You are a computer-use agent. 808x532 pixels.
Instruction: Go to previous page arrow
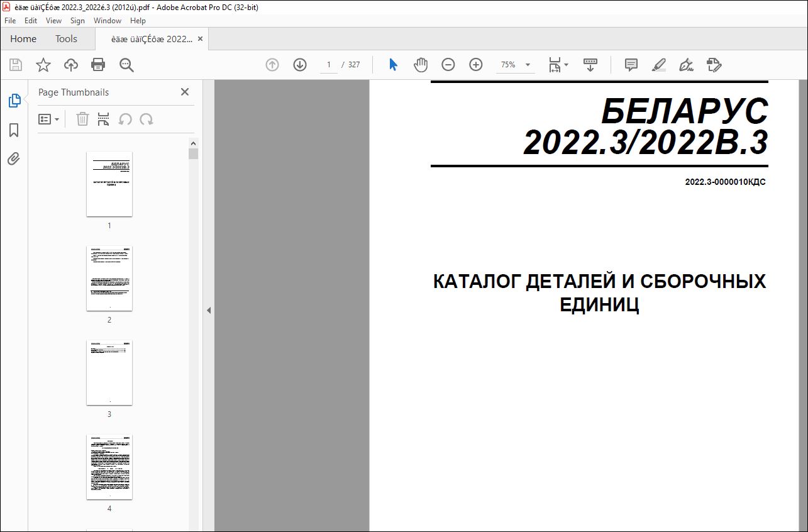(x=272, y=65)
